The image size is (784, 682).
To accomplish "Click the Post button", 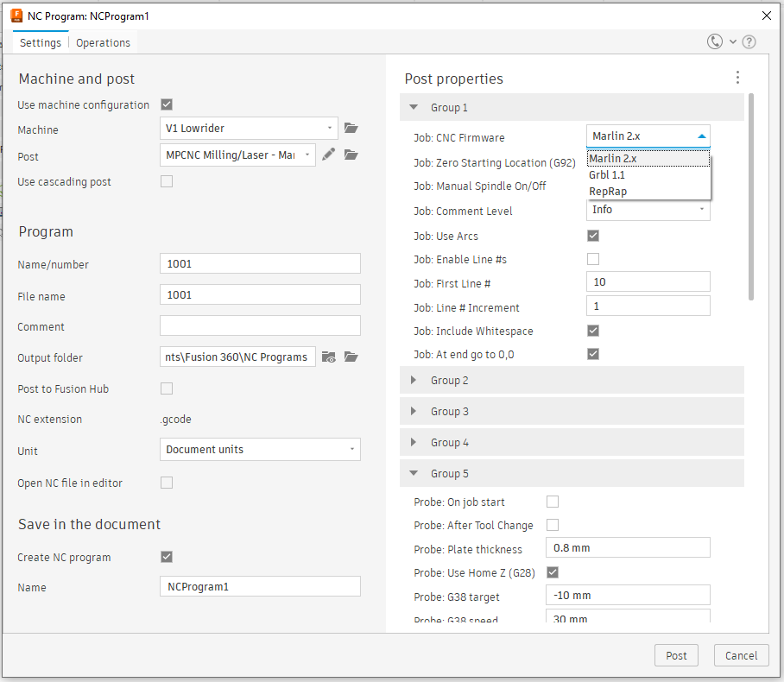I will click(x=676, y=655).
